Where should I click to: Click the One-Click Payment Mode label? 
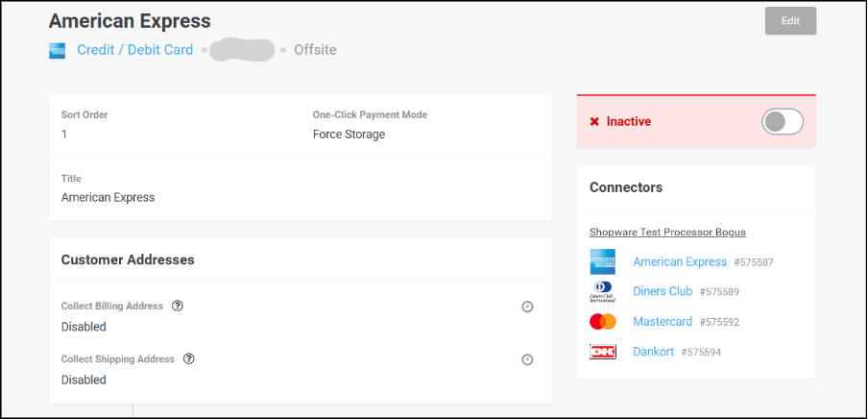coord(370,114)
